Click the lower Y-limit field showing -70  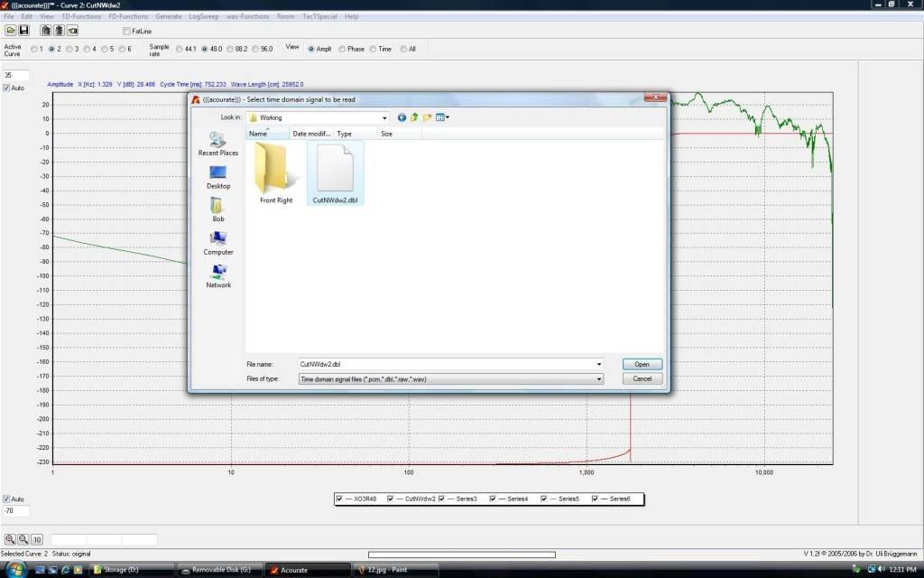click(16, 511)
